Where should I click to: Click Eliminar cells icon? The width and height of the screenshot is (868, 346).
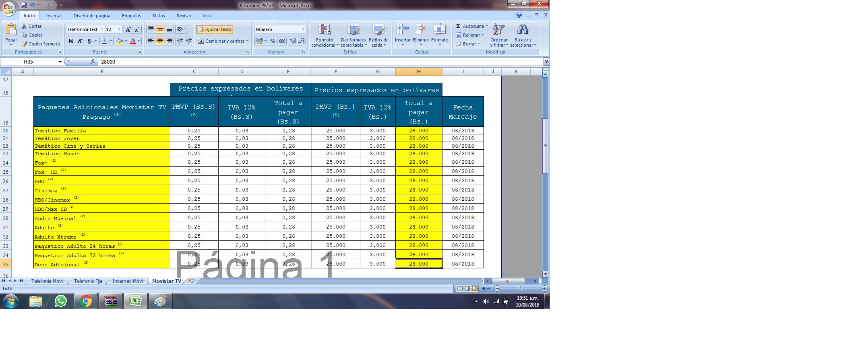click(420, 30)
